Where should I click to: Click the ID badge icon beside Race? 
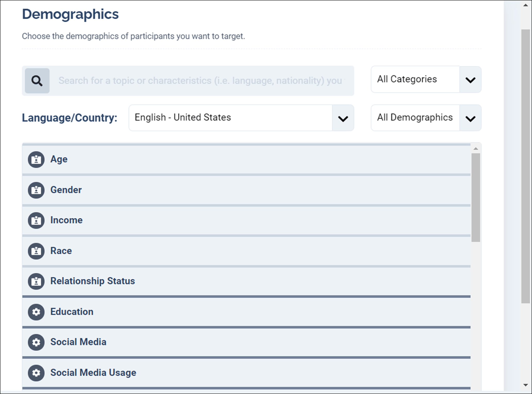click(x=36, y=251)
